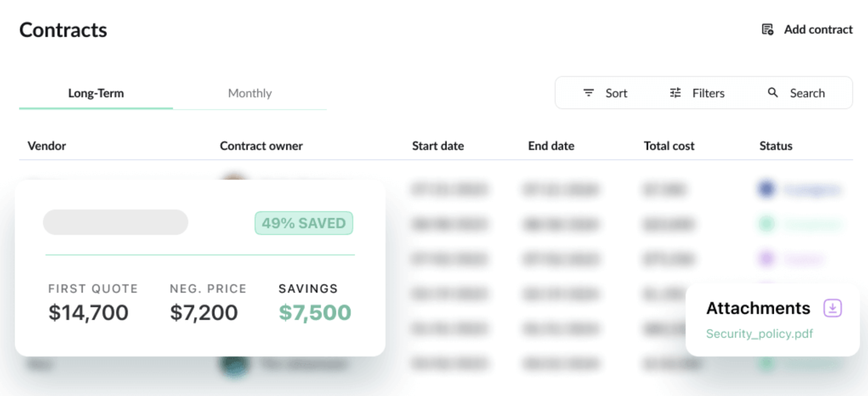Sort by the Vendor column header

(x=47, y=146)
